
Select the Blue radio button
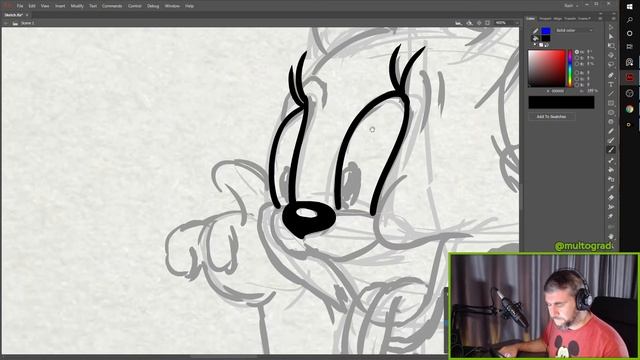(577, 84)
